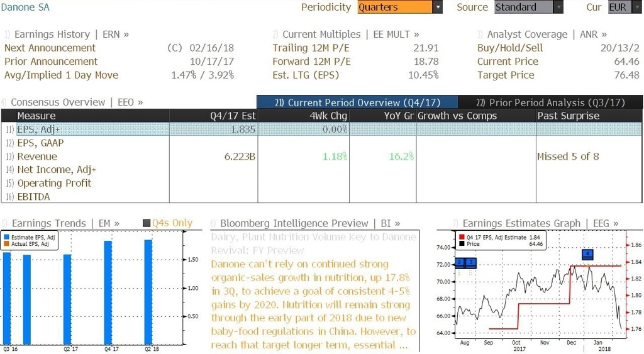Viewport: 644px width, 354px height.
Task: Click red Q4 17 EPS Estimate legend swatch
Action: [x=462, y=238]
